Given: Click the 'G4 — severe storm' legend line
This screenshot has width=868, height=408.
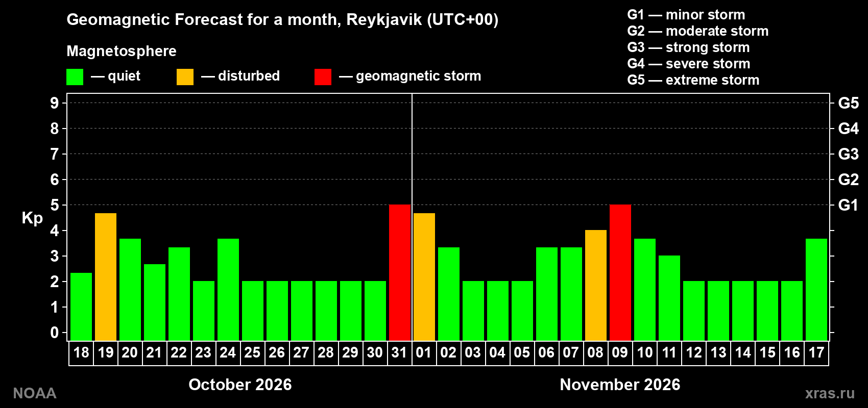Looking at the screenshot, I should point(689,64).
